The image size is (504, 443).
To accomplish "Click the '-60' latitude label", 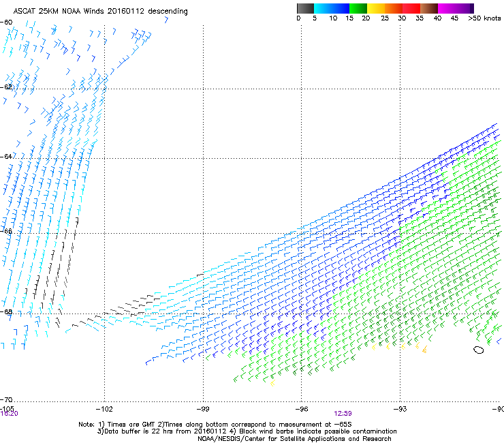I will (6, 22).
